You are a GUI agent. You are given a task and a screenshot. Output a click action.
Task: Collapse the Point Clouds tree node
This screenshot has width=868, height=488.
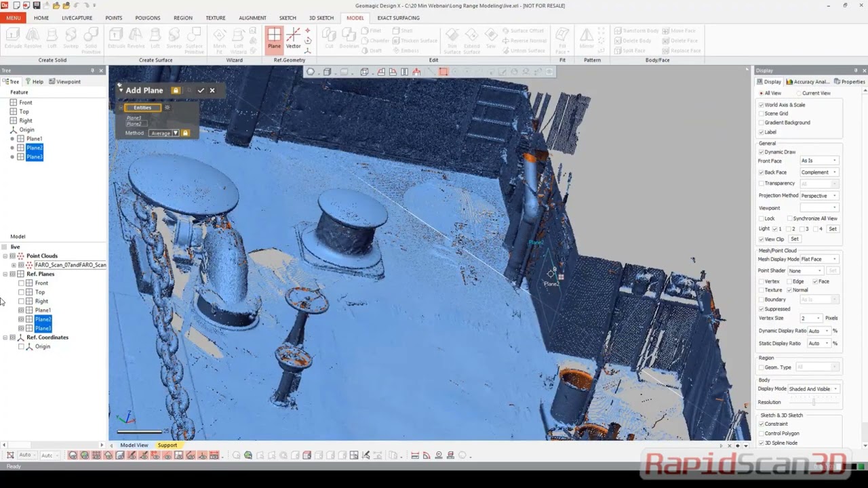tap(5, 256)
